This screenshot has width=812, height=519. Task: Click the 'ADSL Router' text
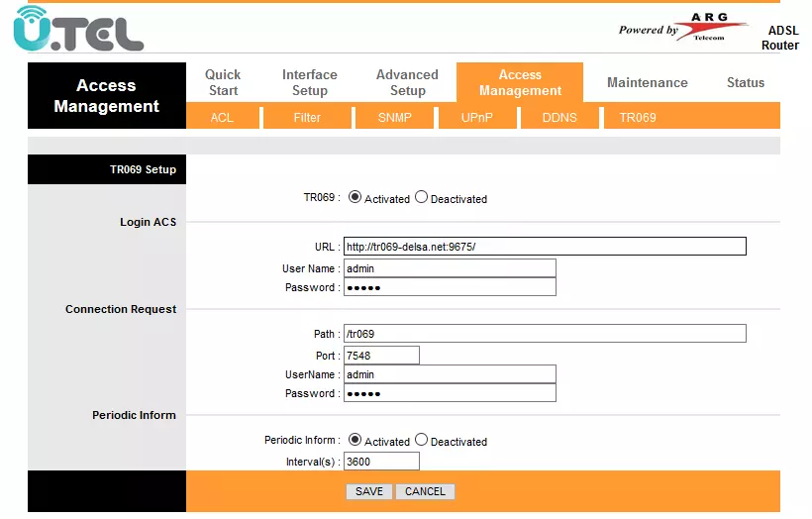pos(780,38)
